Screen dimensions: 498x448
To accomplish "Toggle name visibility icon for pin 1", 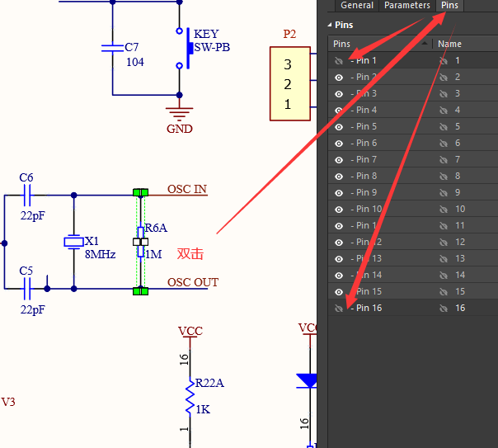I will (x=444, y=61).
